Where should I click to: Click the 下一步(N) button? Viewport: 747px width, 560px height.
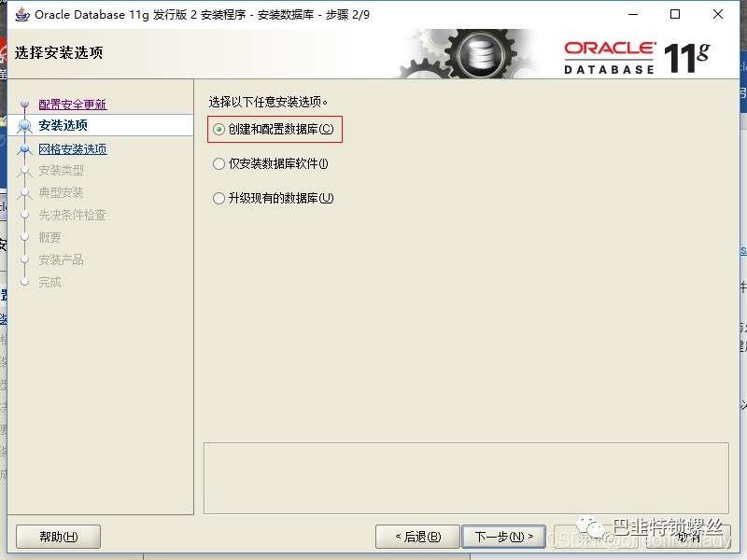coord(503,537)
